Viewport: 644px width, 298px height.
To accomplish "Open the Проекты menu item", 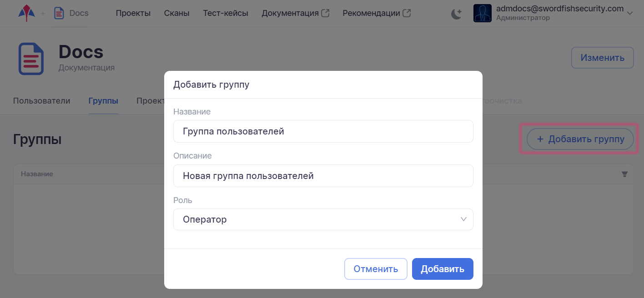I will [x=133, y=13].
